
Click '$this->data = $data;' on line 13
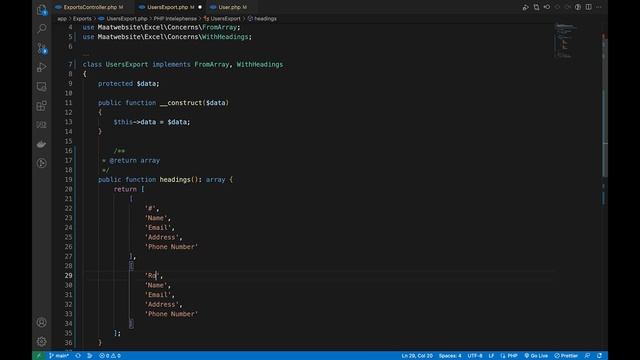[x=152, y=122]
